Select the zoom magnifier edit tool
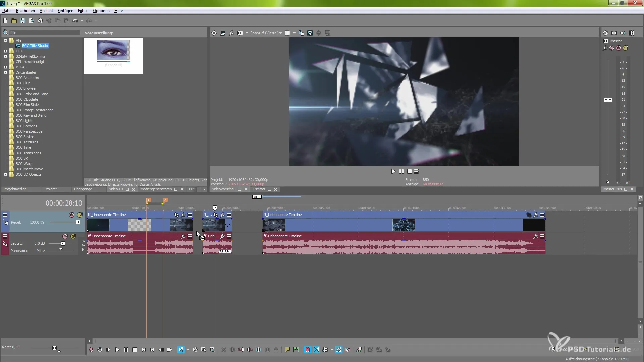644x362 pixels. [x=212, y=350]
